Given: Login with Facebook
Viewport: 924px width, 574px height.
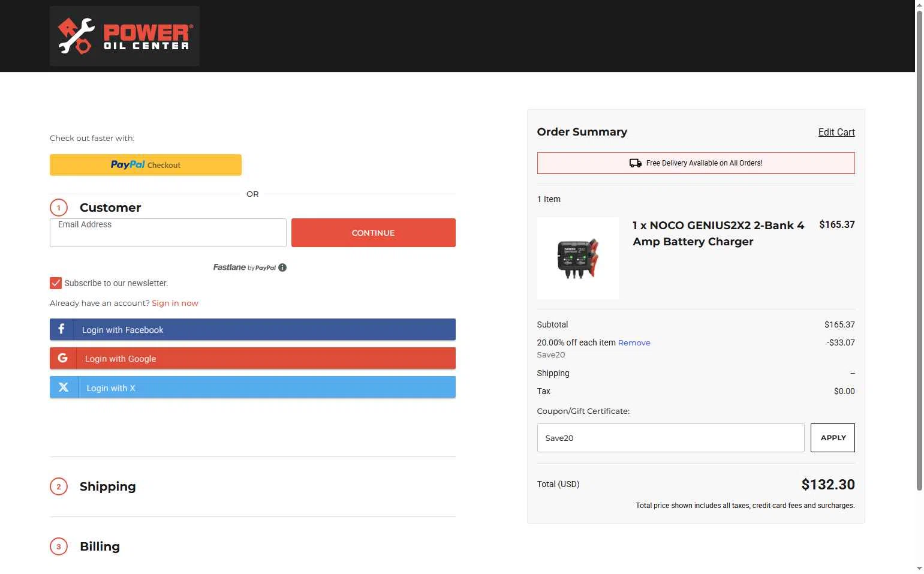Looking at the screenshot, I should (x=252, y=329).
